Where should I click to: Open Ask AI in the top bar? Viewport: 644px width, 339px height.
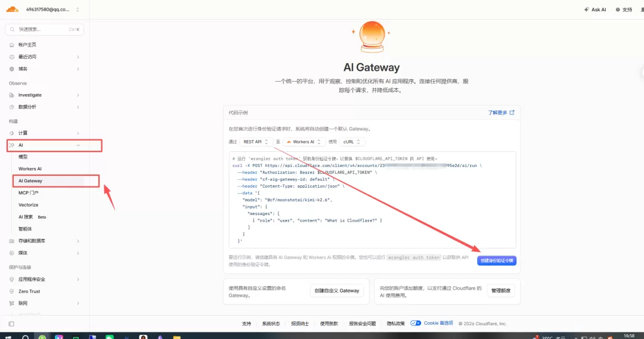coord(595,10)
